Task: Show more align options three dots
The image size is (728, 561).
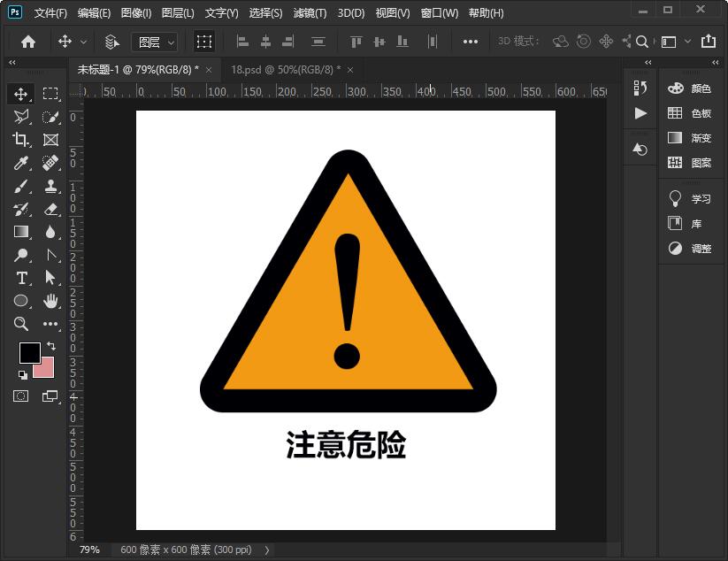Action: pos(471,42)
